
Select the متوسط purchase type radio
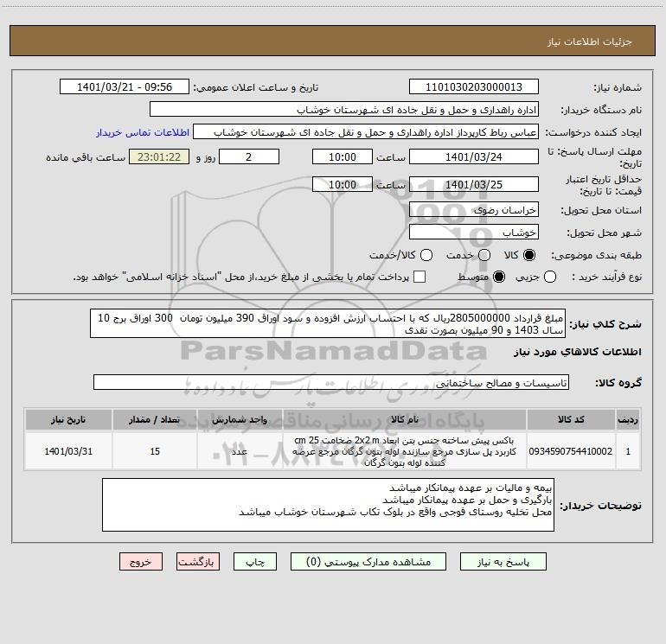pyautogui.click(x=499, y=277)
